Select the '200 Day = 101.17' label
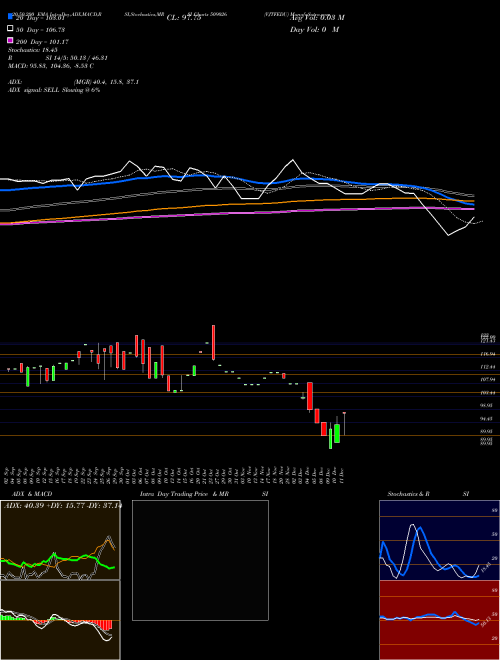Viewport: 500px width, 660px height. (x=43, y=42)
